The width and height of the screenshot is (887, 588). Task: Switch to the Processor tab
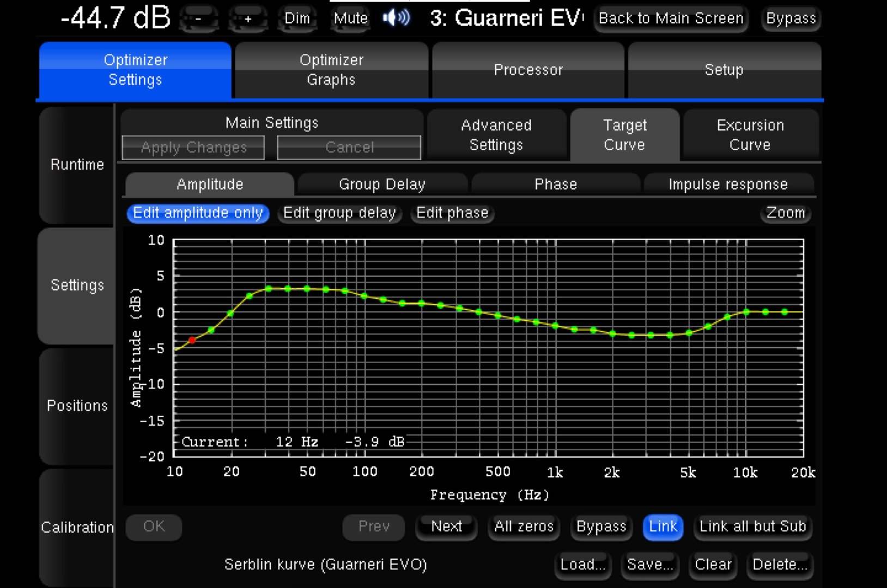tap(528, 70)
